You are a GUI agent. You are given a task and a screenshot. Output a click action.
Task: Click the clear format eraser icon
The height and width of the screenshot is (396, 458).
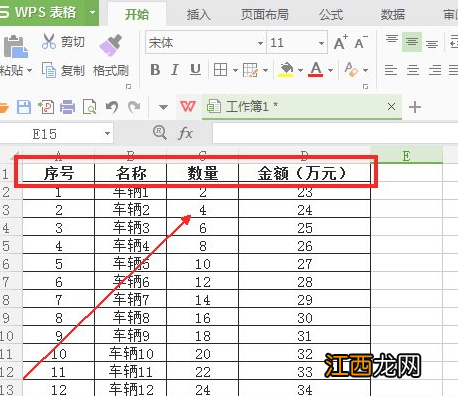(351, 70)
